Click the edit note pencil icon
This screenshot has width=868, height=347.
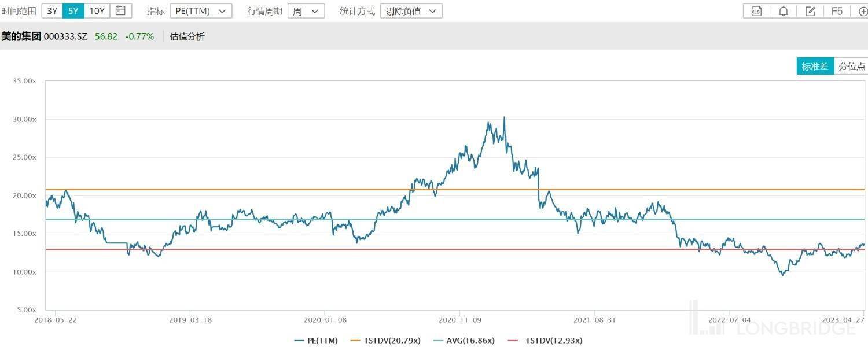(810, 11)
